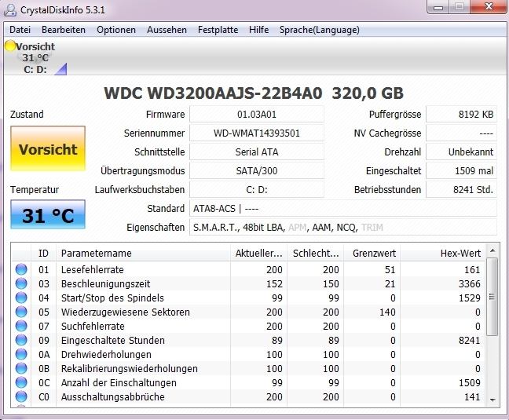
Task: Select the Beschleunigungszeit parameter row
Action: [x=249, y=283]
